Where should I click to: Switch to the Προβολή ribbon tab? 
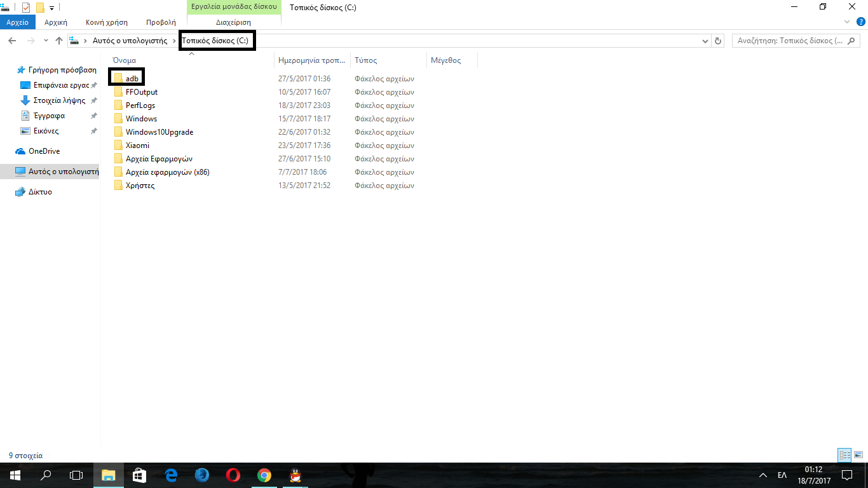tap(161, 22)
